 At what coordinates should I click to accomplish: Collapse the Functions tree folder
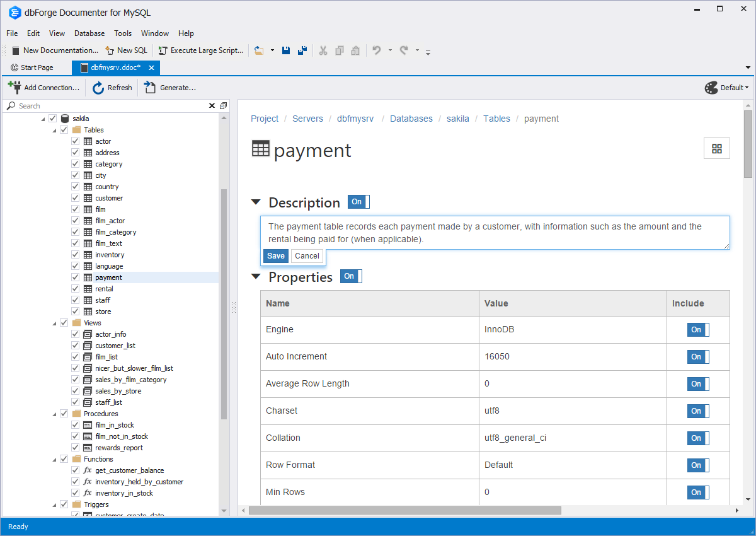(x=54, y=459)
